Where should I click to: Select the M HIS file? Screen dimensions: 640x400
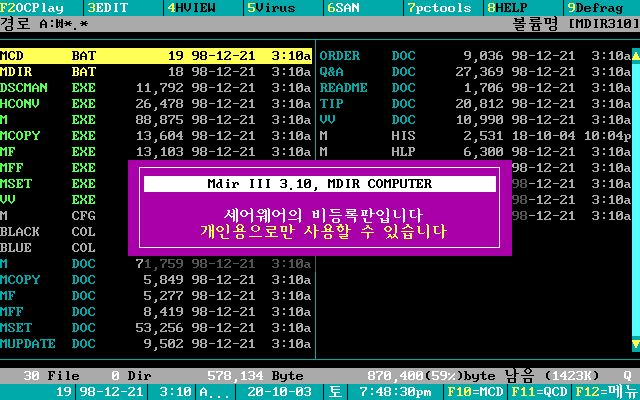click(x=476, y=136)
